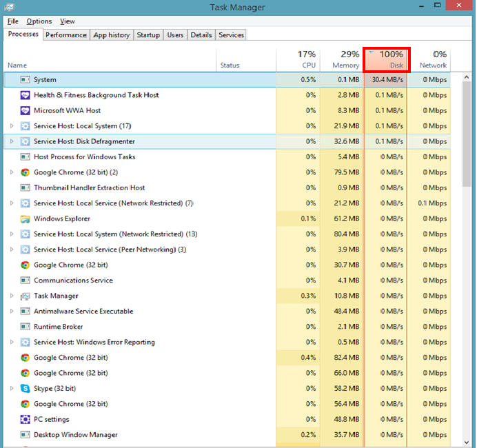The width and height of the screenshot is (477, 448).
Task: Sort processes by CPU column
Action: [298, 60]
